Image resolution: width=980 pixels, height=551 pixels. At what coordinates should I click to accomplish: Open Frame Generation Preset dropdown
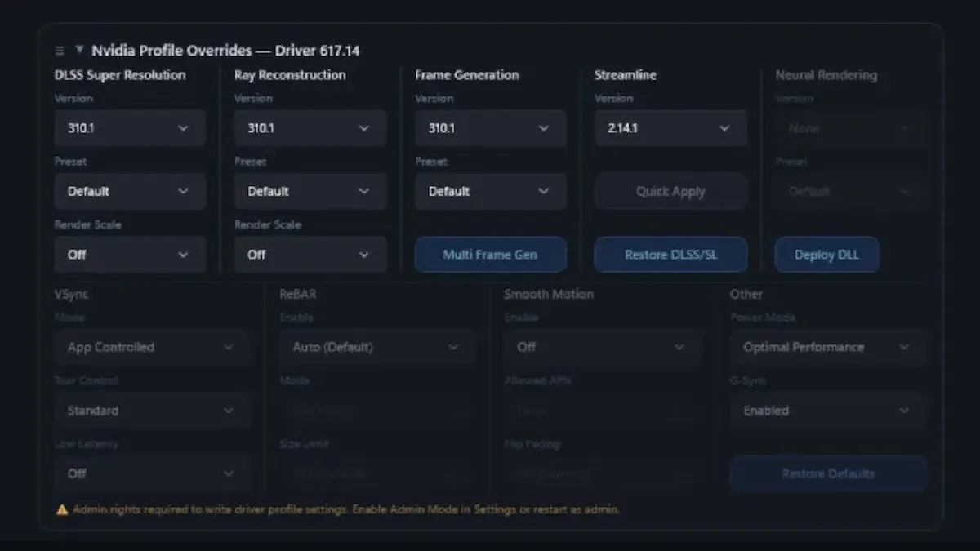click(490, 191)
